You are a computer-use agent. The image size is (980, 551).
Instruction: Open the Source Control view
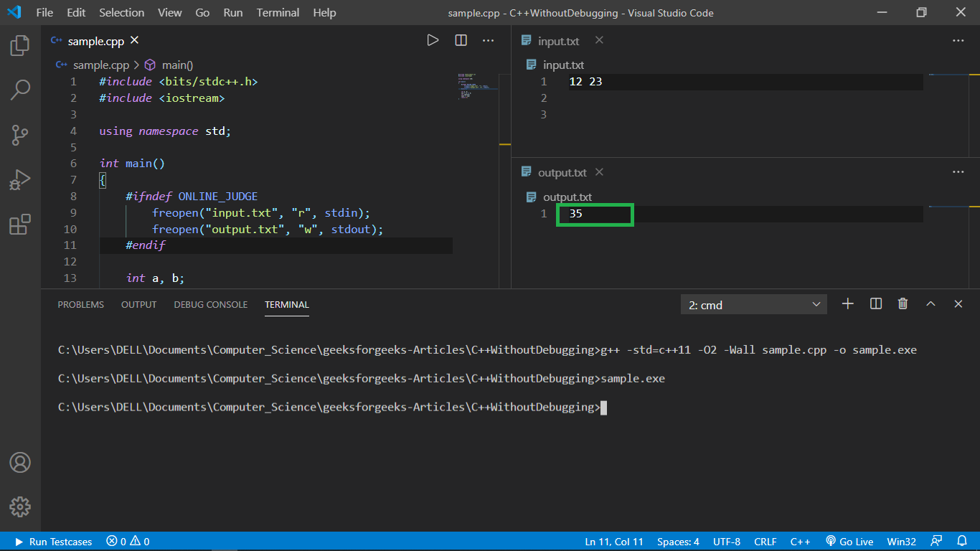[x=20, y=134]
